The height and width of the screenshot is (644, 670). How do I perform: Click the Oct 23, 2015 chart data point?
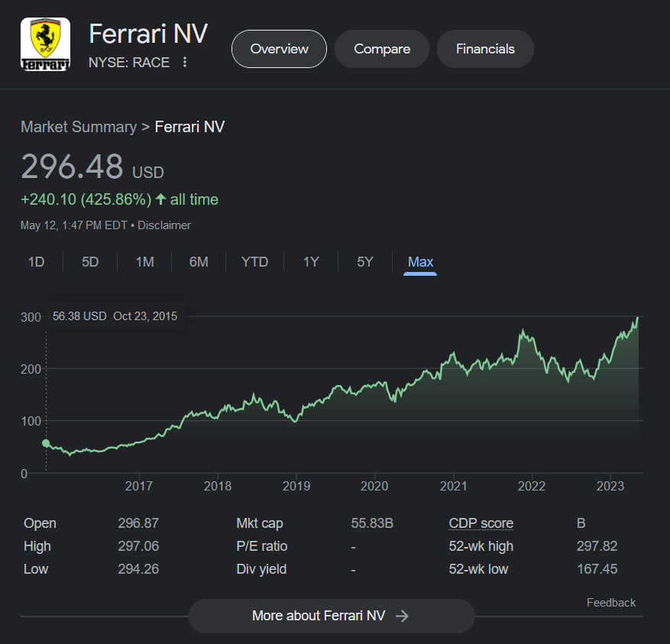46,443
